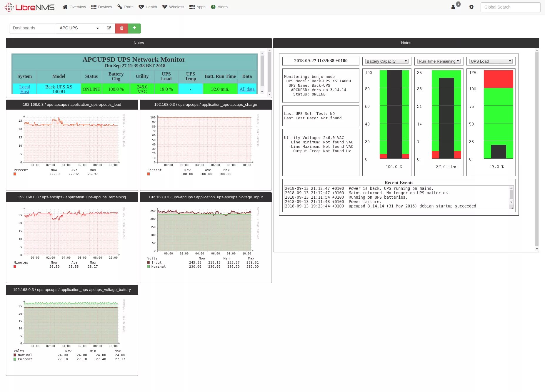Image resolution: width=545 pixels, height=392 pixels.
Task: Click the LibreNMS logo
Action: 29,7
